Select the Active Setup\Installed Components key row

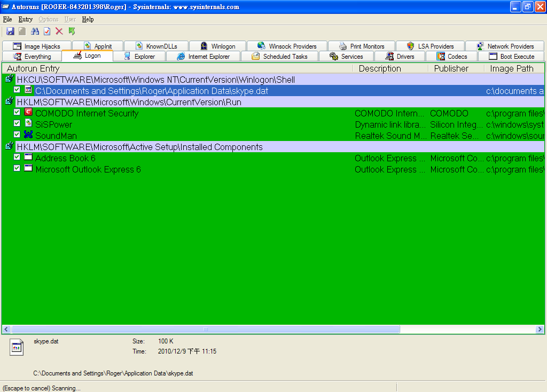coord(273,147)
